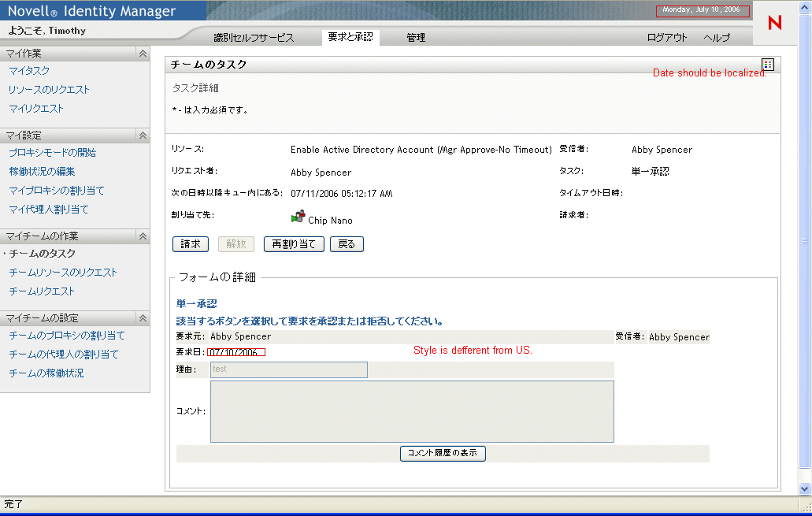Screen dimensions: 812x516
Task: Open 稼働状況の編集
Action: tap(42, 171)
